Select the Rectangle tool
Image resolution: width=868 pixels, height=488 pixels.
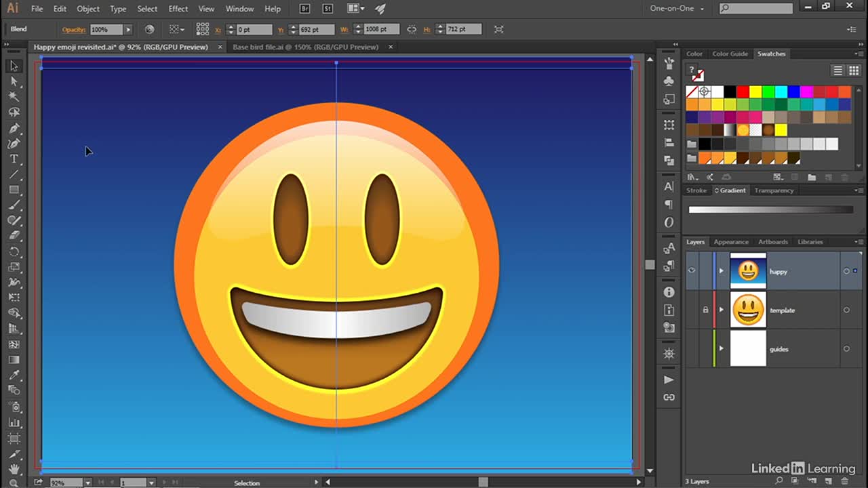point(14,190)
